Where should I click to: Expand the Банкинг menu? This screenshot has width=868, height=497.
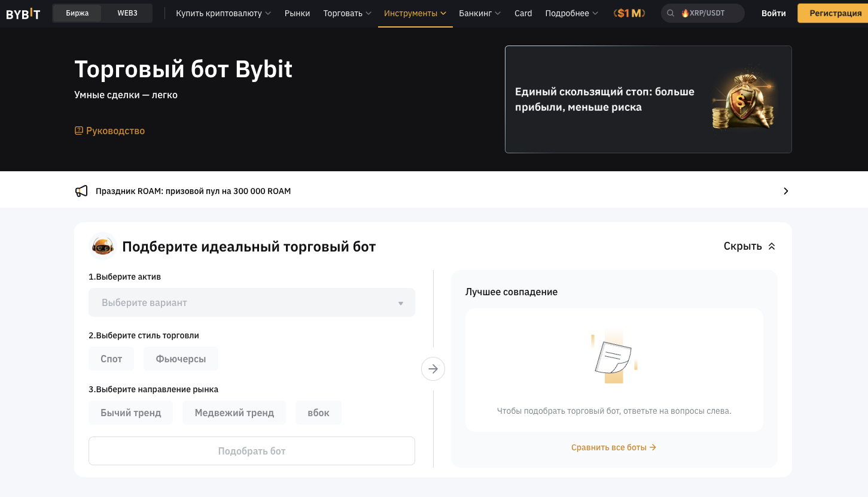[480, 13]
